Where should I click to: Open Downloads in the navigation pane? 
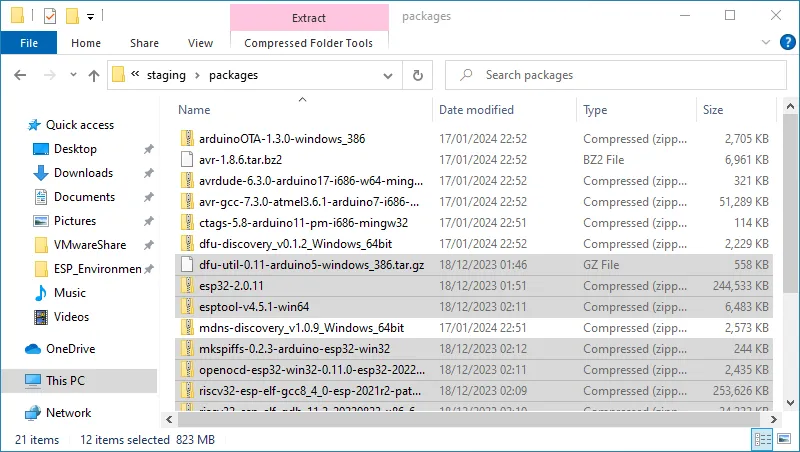(83, 173)
